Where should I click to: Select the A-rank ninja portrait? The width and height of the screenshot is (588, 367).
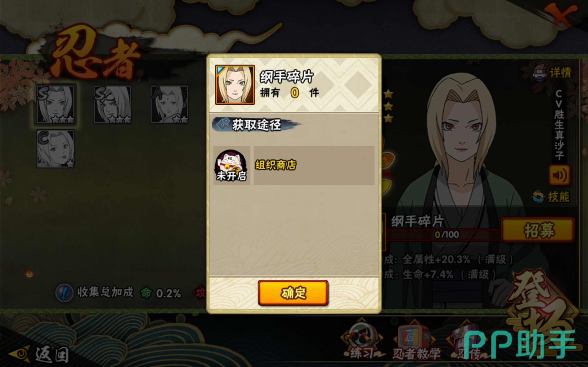[x=169, y=104]
